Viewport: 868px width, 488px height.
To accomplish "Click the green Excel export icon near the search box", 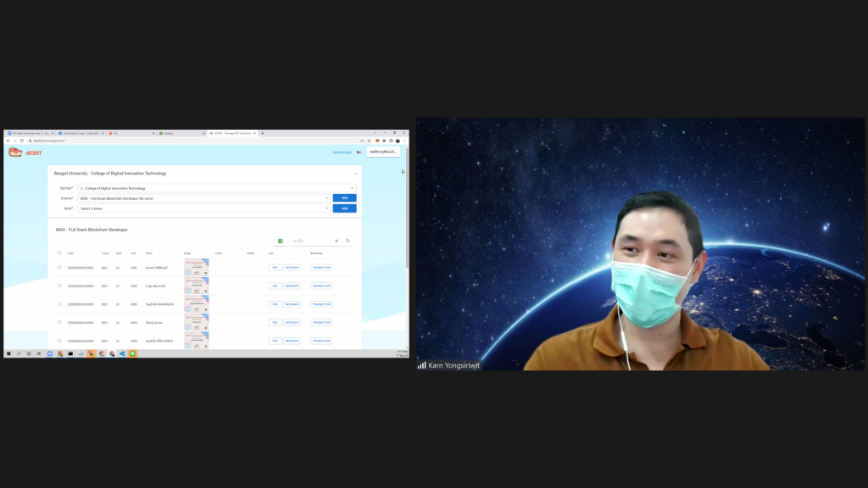I will 280,241.
